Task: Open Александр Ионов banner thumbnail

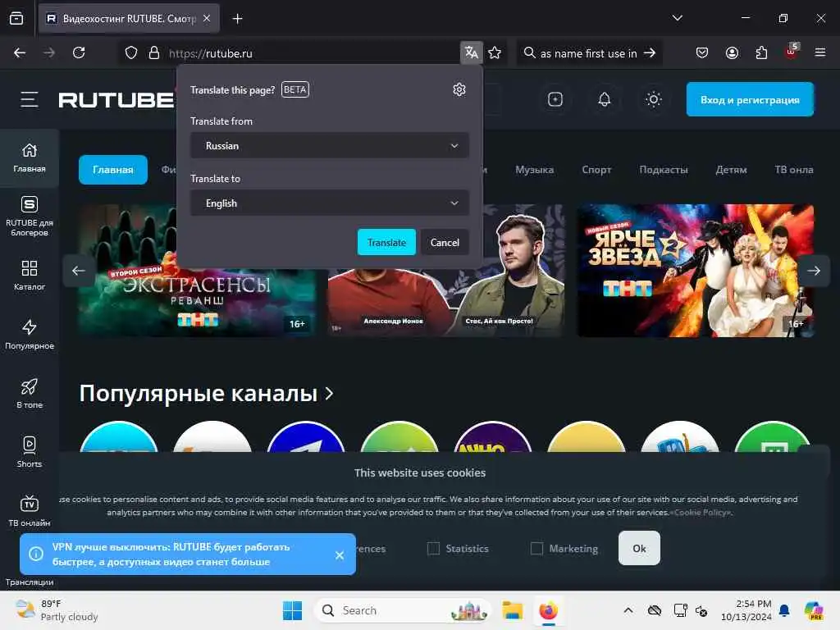Action: [445, 271]
